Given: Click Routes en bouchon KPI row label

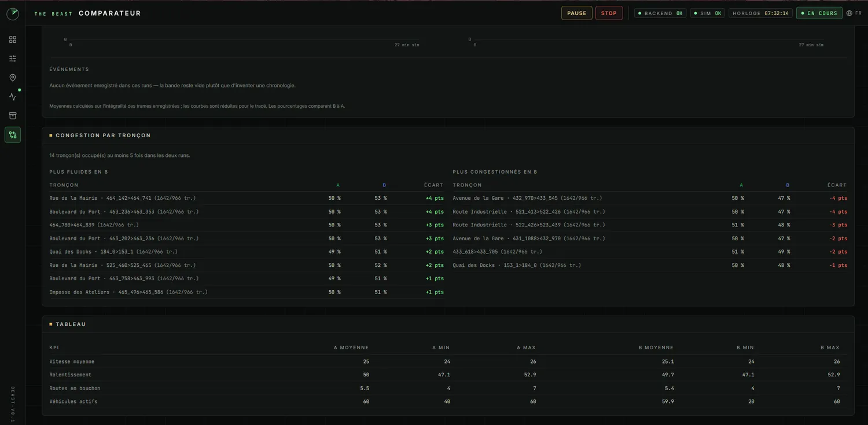Looking at the screenshot, I should pos(75,388).
